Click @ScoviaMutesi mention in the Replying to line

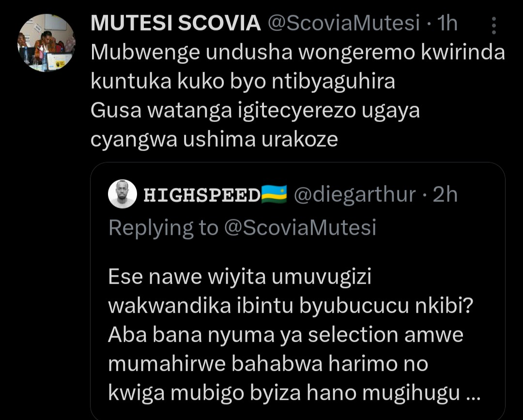click(300, 227)
